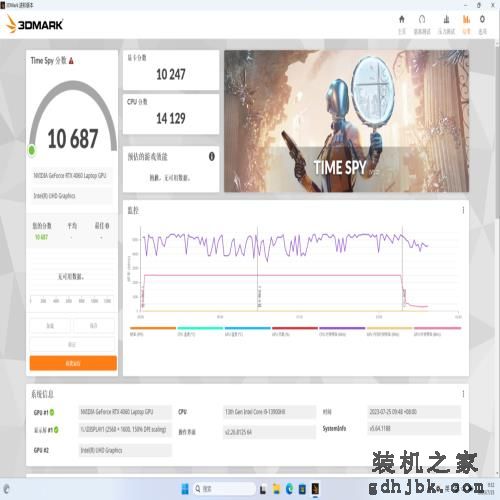Open the Windows Start menu
This screenshot has width=500, height=500.
(185, 489)
